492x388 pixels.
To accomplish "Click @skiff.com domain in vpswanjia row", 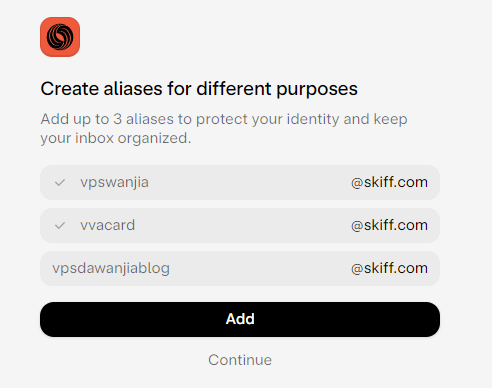I will tap(389, 182).
